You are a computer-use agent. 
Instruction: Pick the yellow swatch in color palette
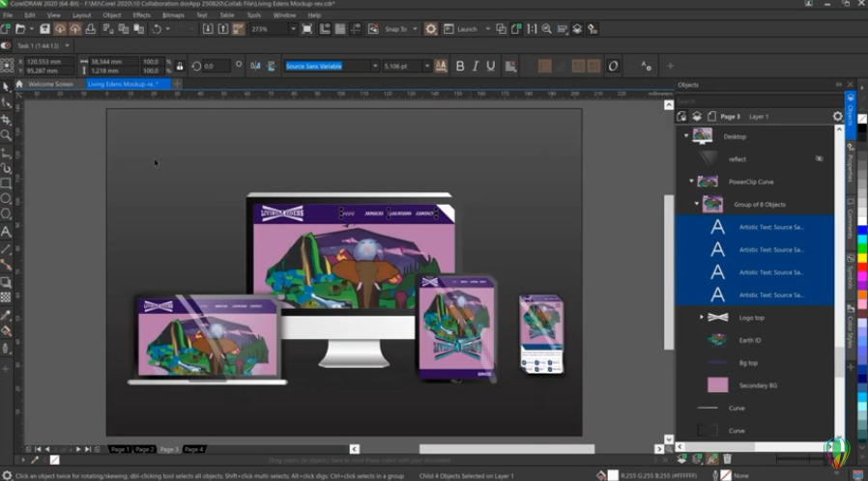(862, 258)
